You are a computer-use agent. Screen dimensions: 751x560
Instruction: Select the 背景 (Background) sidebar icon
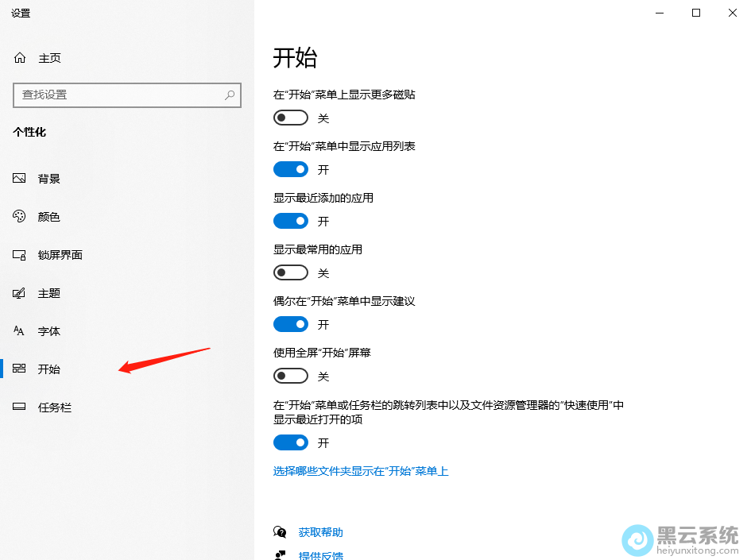(19, 178)
